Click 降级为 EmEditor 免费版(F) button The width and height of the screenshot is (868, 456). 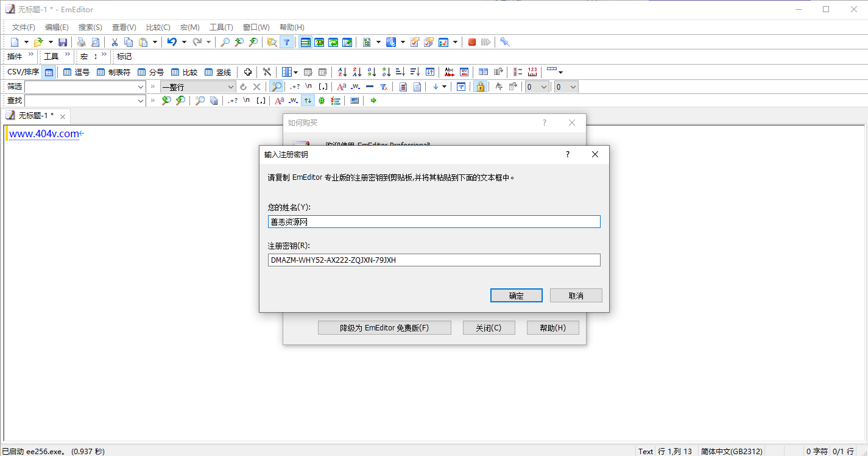click(384, 328)
